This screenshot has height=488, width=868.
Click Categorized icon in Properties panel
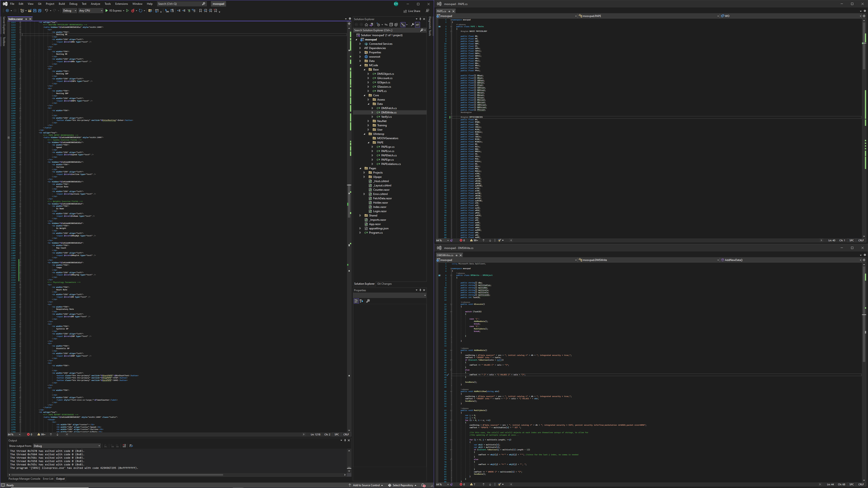pyautogui.click(x=356, y=301)
